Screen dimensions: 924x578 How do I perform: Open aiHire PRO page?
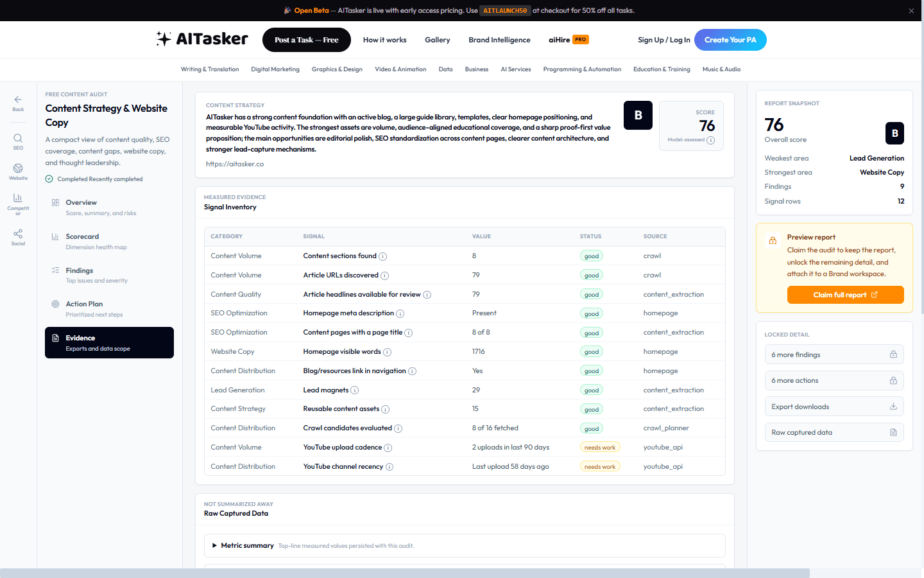click(569, 40)
